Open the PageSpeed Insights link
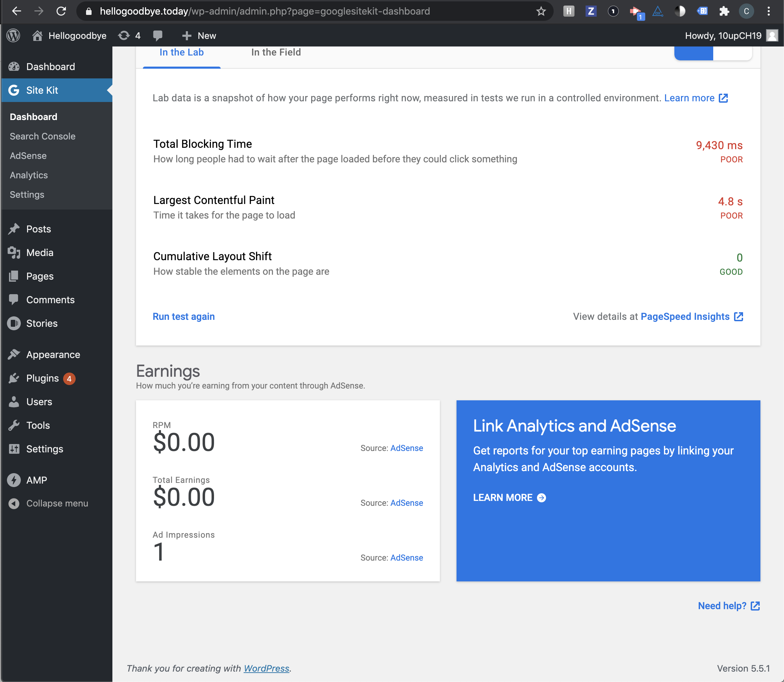Image resolution: width=784 pixels, height=682 pixels. [692, 317]
